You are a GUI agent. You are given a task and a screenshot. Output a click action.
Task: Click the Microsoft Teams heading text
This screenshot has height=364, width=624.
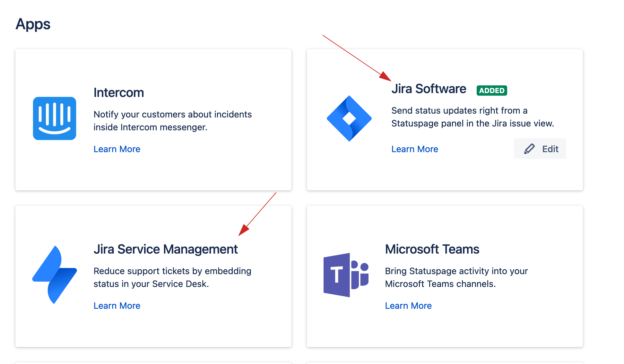click(432, 249)
